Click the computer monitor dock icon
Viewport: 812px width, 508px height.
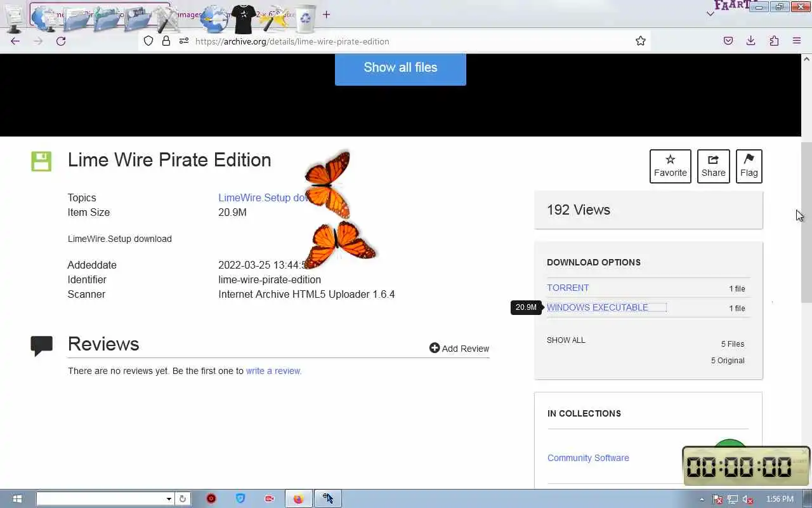pos(14,19)
